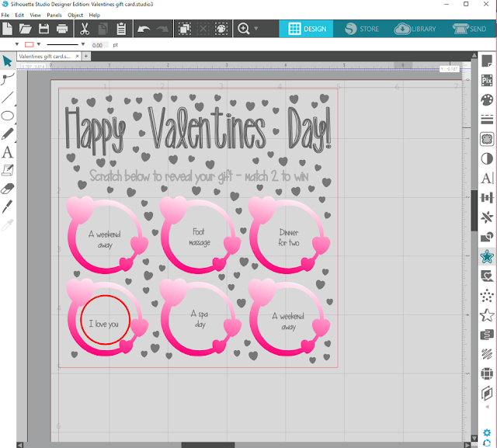Click the vertical scrollbar thumb

click(x=474, y=210)
